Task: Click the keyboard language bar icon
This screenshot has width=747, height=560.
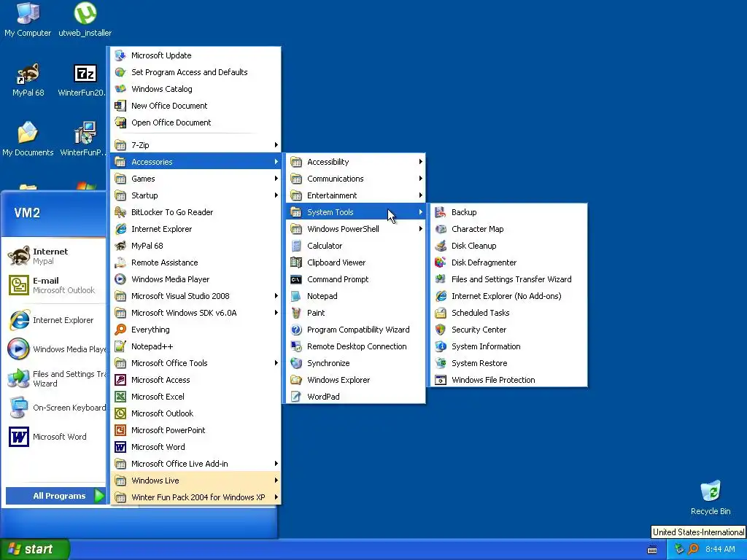Action: point(652,550)
